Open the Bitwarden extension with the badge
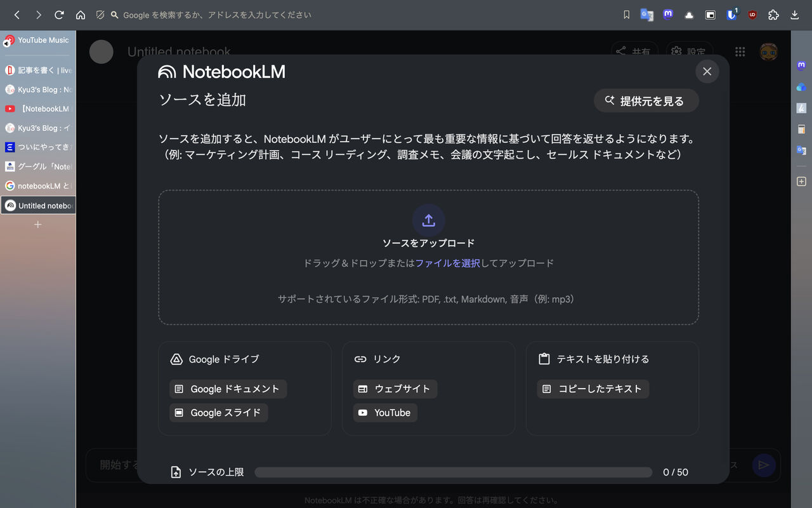Image resolution: width=812 pixels, height=508 pixels. pos(732,15)
